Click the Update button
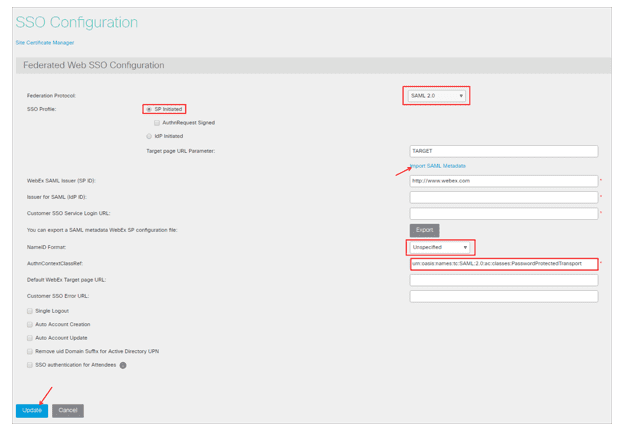This screenshot has width=623, height=435. coord(32,410)
